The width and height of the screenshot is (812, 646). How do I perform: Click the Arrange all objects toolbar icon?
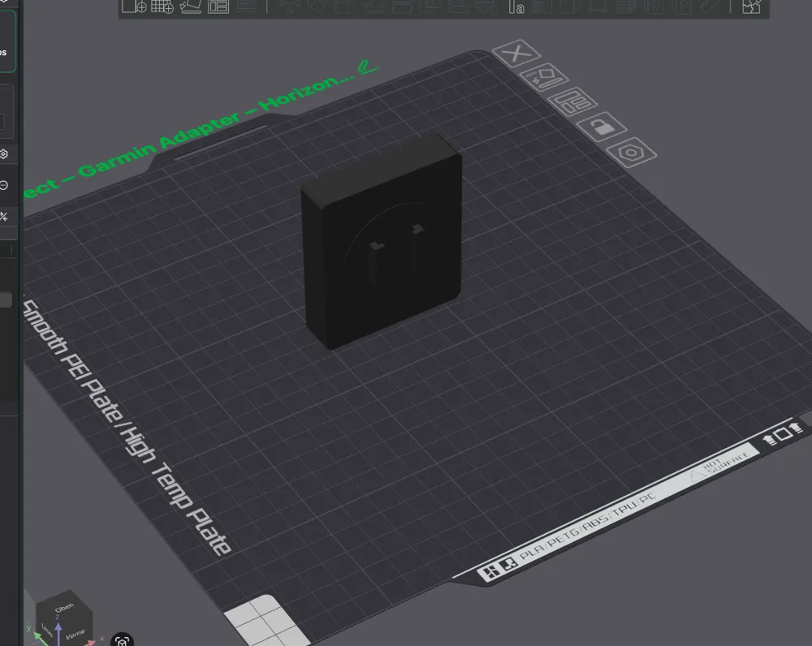218,6
